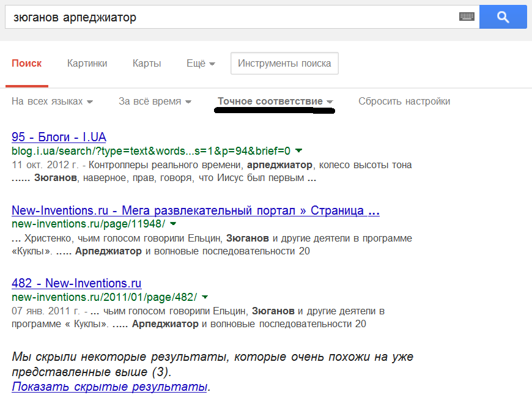Viewport: 532px width, 403px height.
Task: Click 'Показать скрытые результаты' link
Action: pyautogui.click(x=109, y=386)
